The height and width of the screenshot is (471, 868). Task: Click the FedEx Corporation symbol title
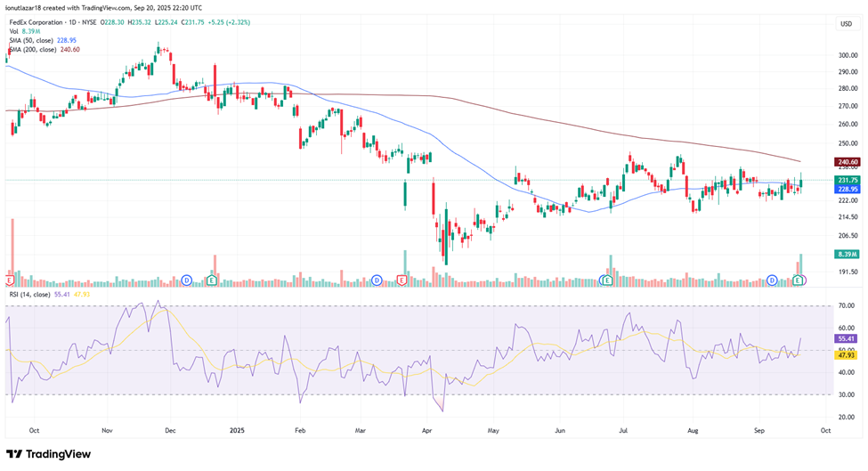[x=37, y=21]
